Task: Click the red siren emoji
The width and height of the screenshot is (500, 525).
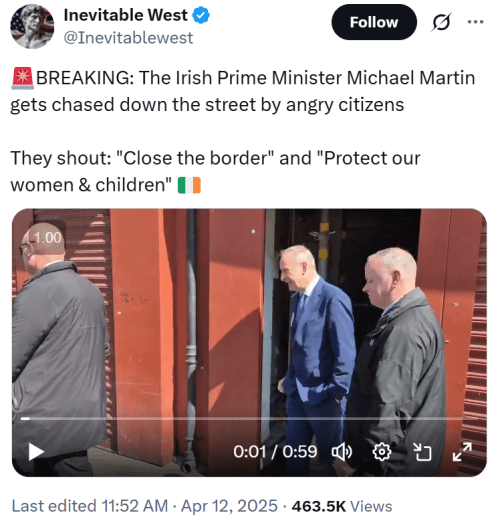Action: tap(22, 78)
